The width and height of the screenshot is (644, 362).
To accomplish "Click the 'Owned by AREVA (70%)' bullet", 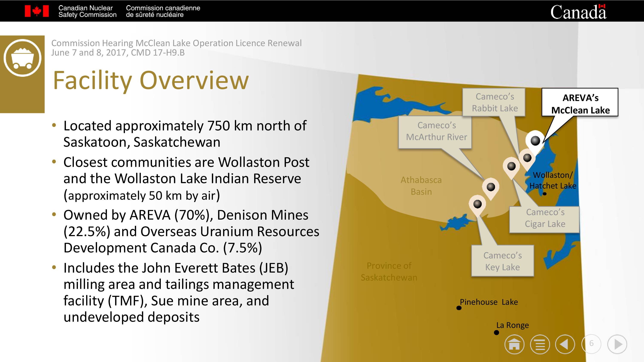I will pyautogui.click(x=191, y=231).
